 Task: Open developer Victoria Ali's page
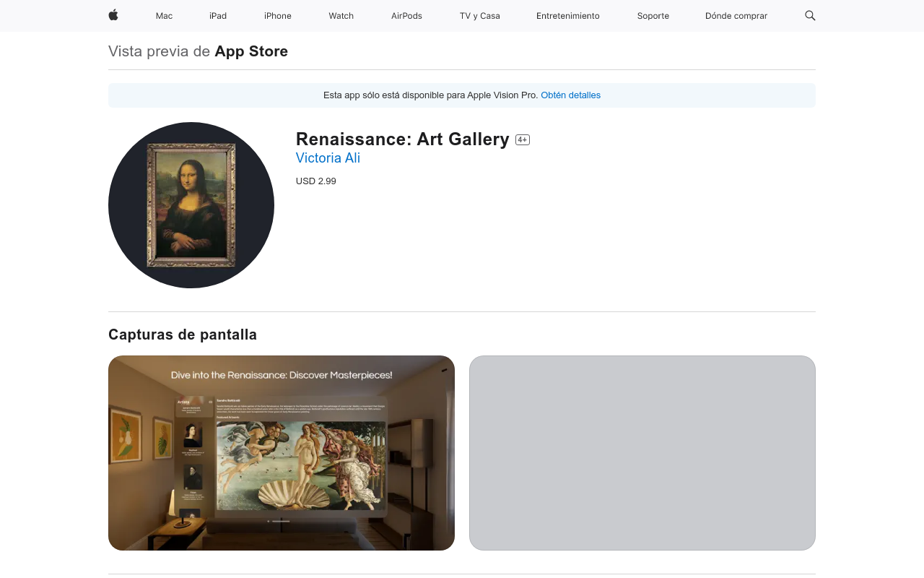point(328,158)
